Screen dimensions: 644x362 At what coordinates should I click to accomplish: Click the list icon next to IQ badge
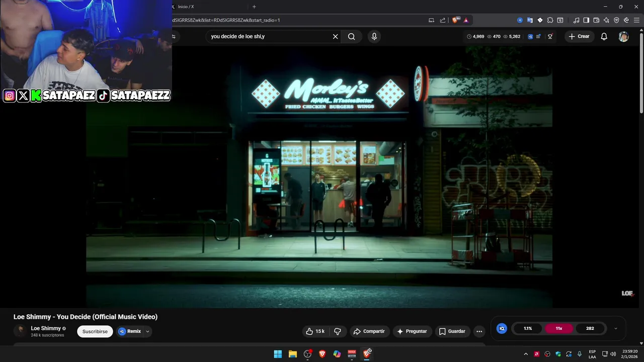(x=539, y=36)
